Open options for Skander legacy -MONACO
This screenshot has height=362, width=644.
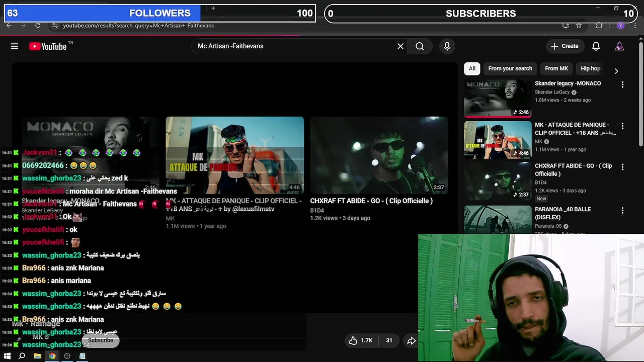point(622,84)
